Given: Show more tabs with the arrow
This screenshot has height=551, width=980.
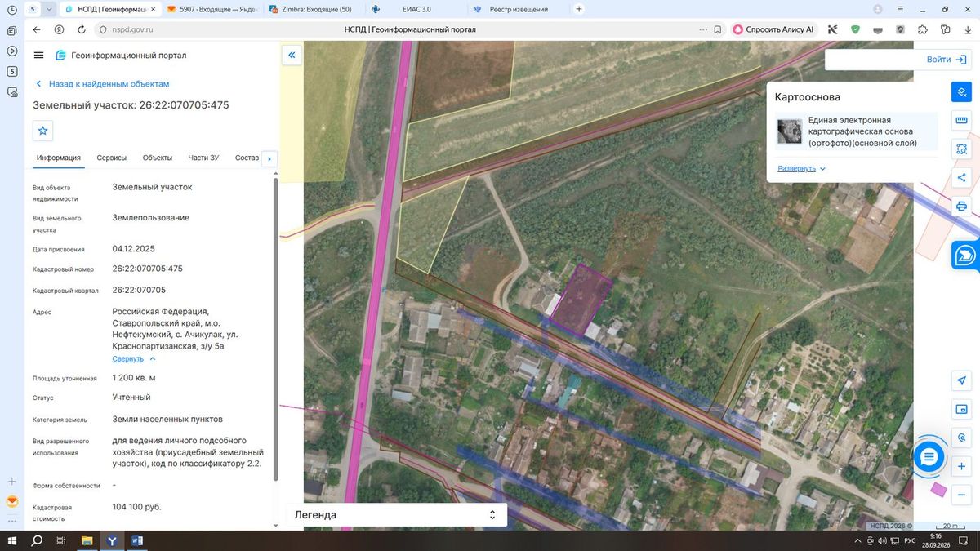Looking at the screenshot, I should (269, 158).
